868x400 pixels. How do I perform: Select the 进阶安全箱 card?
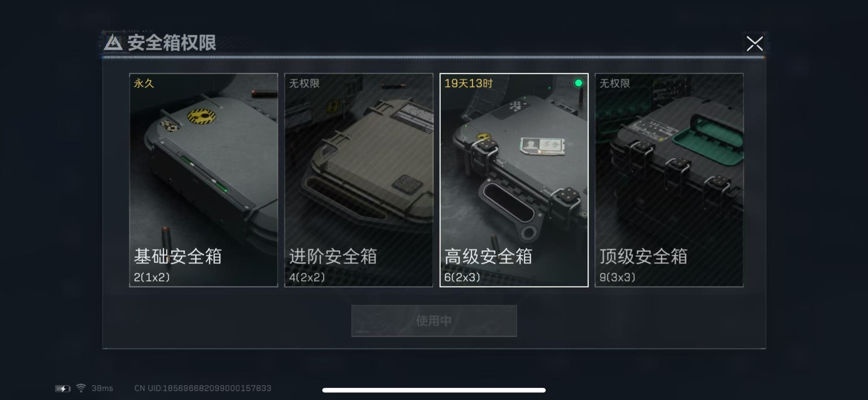[359, 180]
